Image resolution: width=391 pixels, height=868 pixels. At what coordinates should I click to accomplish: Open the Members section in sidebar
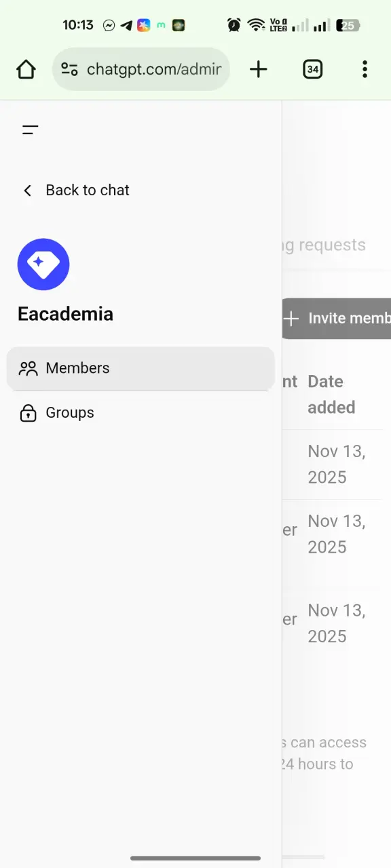(141, 368)
